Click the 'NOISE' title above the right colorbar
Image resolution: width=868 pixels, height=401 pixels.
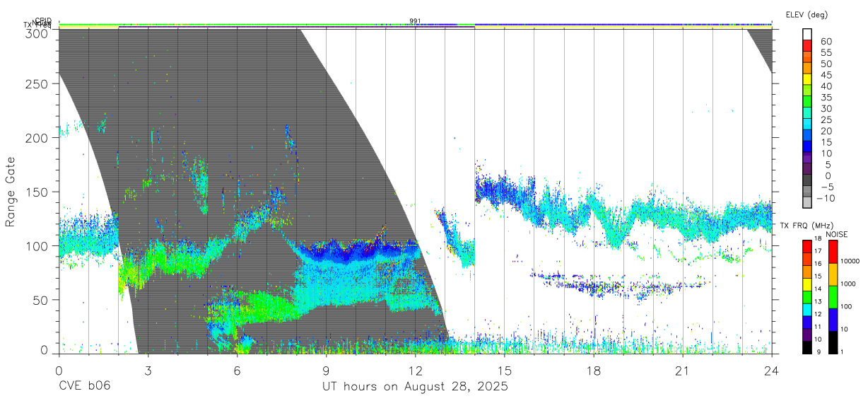coord(837,234)
